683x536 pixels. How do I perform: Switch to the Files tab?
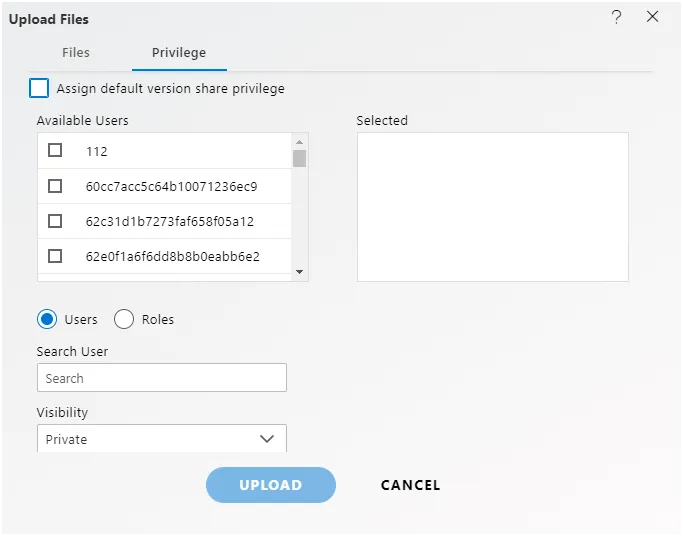pos(76,53)
